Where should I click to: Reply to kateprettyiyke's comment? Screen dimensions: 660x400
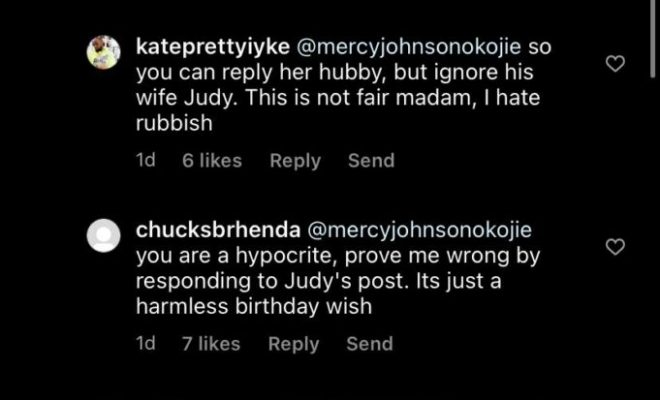[x=295, y=160]
